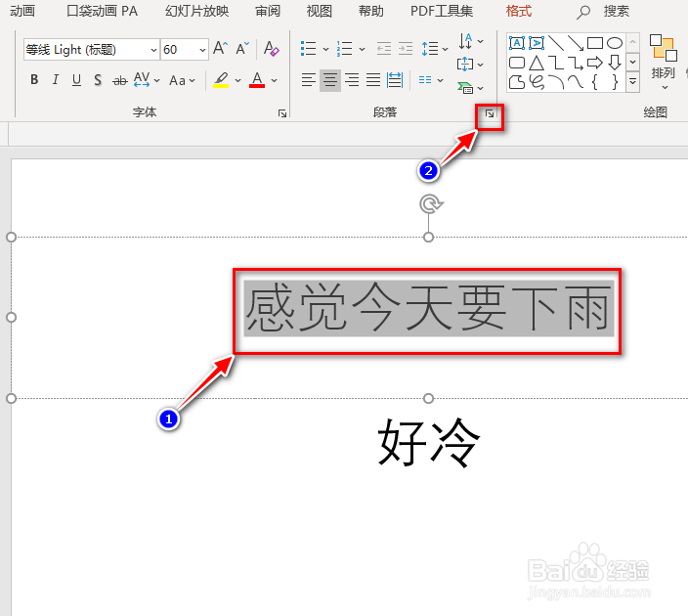Screen dimensions: 688x616
Task: Select the triangle shape
Action: [537, 63]
